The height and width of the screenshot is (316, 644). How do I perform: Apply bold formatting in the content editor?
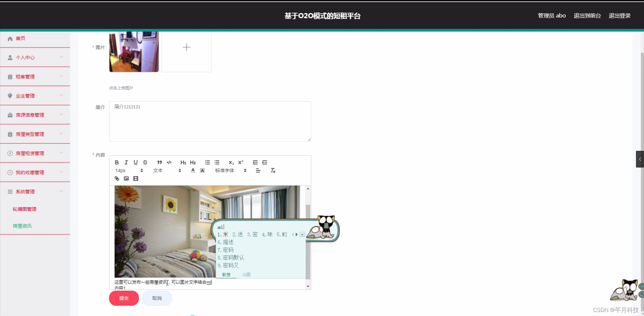point(116,162)
